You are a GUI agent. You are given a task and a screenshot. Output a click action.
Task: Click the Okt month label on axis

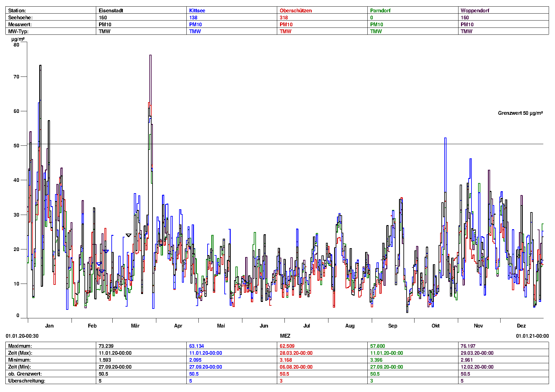tap(435, 326)
